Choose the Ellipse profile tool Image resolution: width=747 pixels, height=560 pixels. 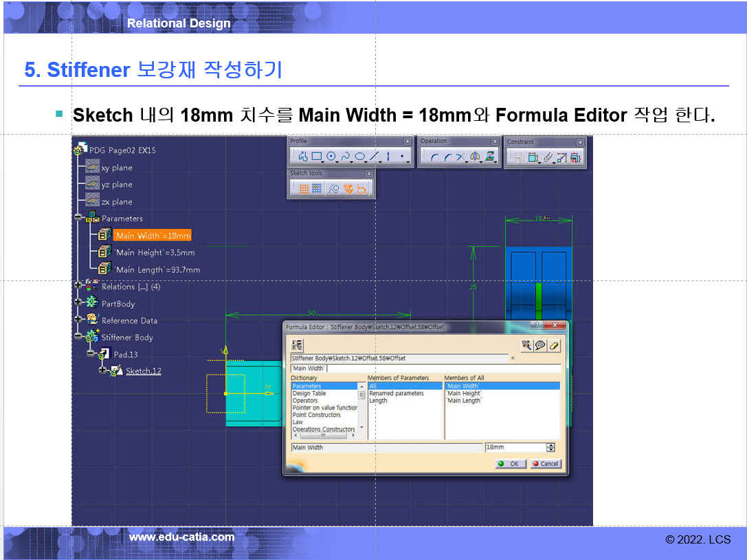360,157
